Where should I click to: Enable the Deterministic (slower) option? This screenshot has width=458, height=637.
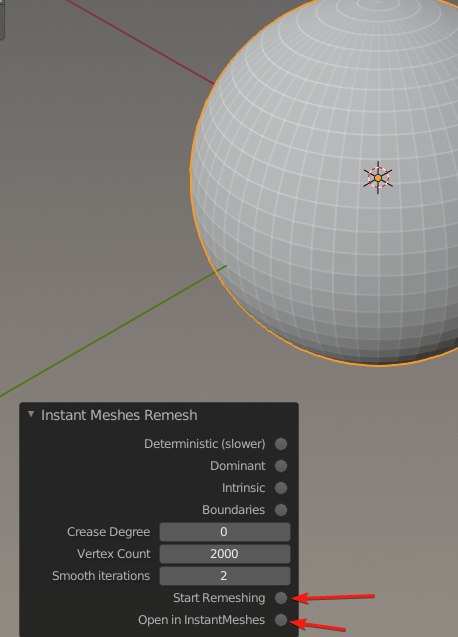pos(281,444)
